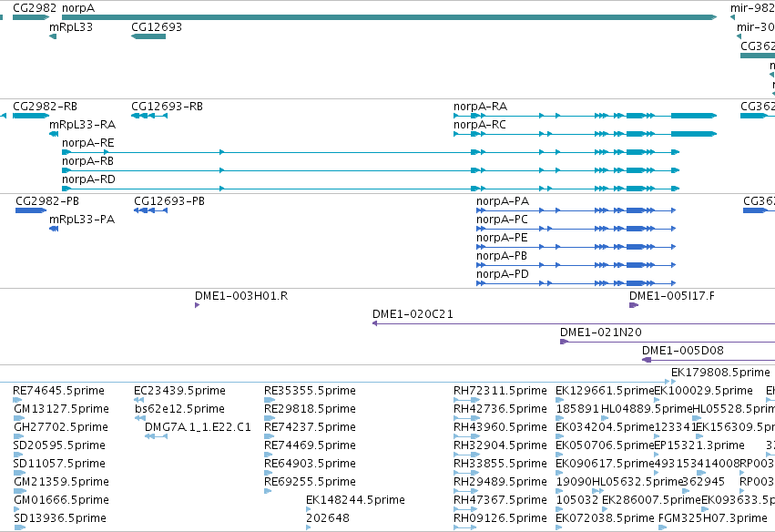Click the CG12693 gene bar glyph
Viewport: 775px width, 532px height.
tap(148, 36)
